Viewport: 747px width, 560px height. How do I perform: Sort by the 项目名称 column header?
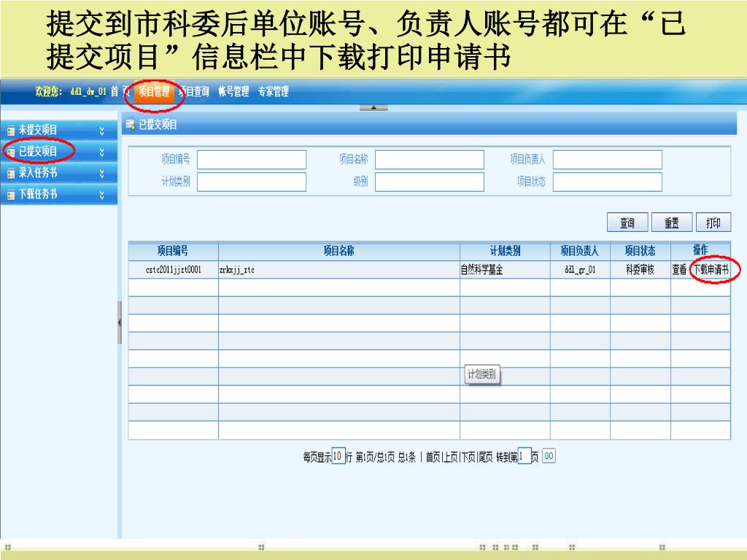click(x=338, y=251)
